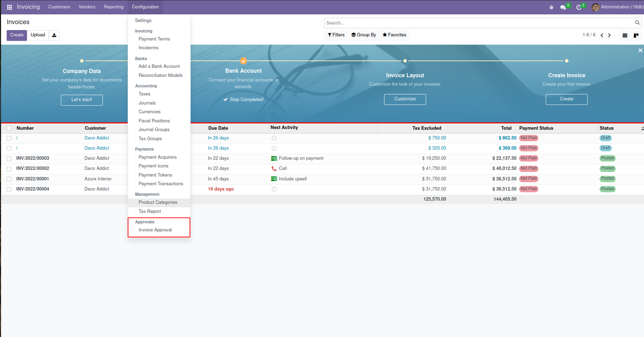Image resolution: width=644 pixels, height=337 pixels.
Task: Click Create button under Create Invoice
Action: (x=567, y=99)
